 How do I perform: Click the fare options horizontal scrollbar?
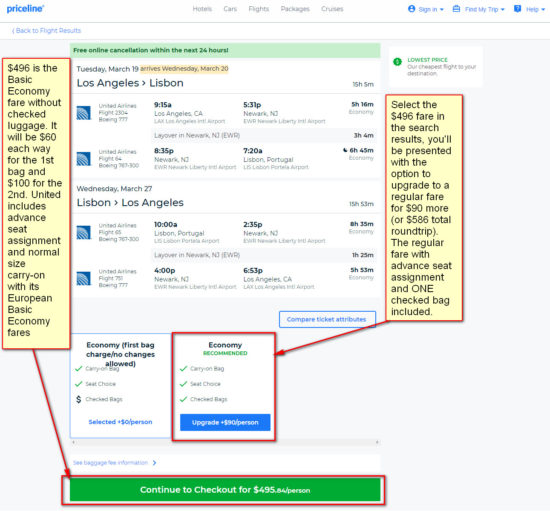click(225, 442)
